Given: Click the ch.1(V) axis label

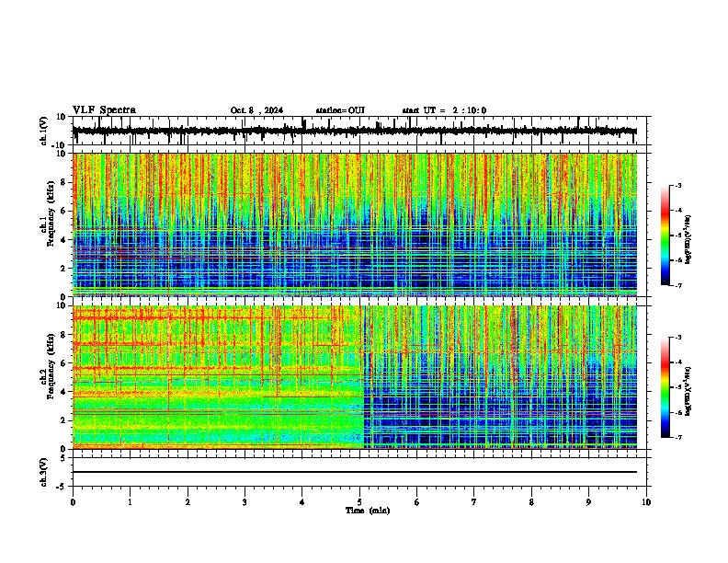Looking at the screenshot, I should [x=44, y=131].
